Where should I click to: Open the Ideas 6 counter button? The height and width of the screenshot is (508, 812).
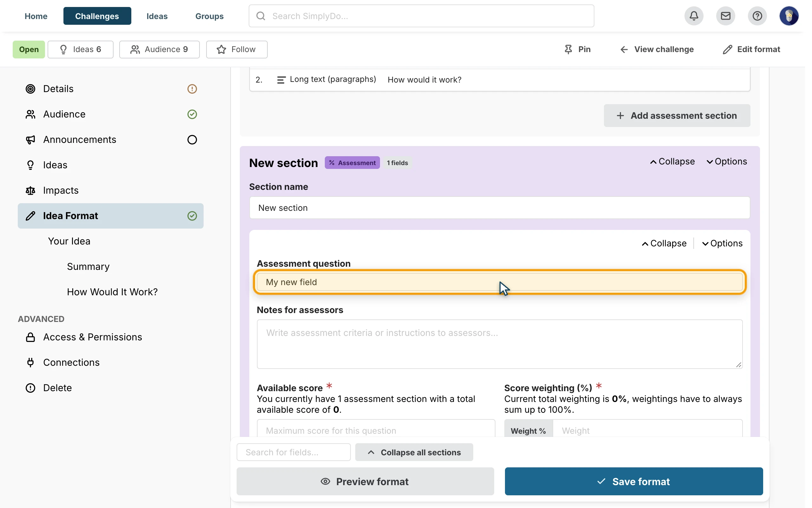pos(81,50)
